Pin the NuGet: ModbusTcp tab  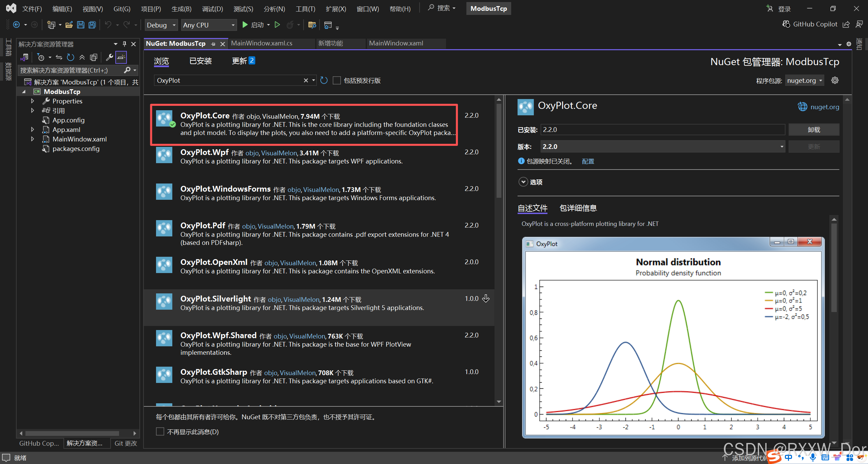(x=213, y=44)
